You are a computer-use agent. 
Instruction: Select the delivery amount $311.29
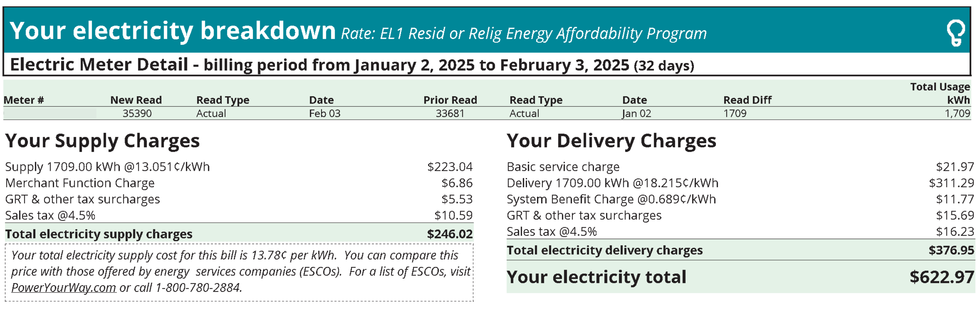pos(951,183)
